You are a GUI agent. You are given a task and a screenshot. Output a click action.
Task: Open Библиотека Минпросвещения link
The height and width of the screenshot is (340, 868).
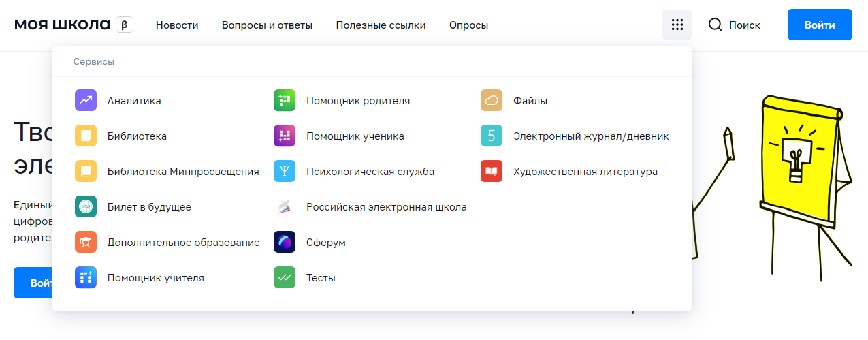(x=183, y=172)
